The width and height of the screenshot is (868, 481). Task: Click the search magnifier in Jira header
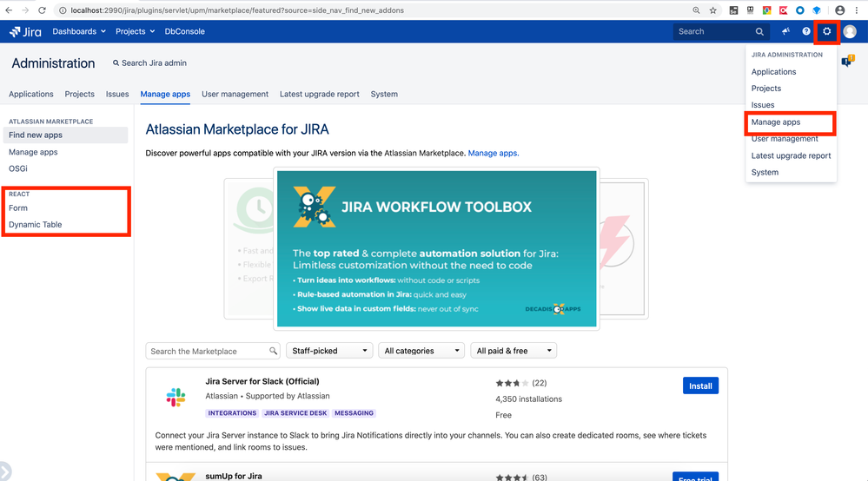pos(759,32)
